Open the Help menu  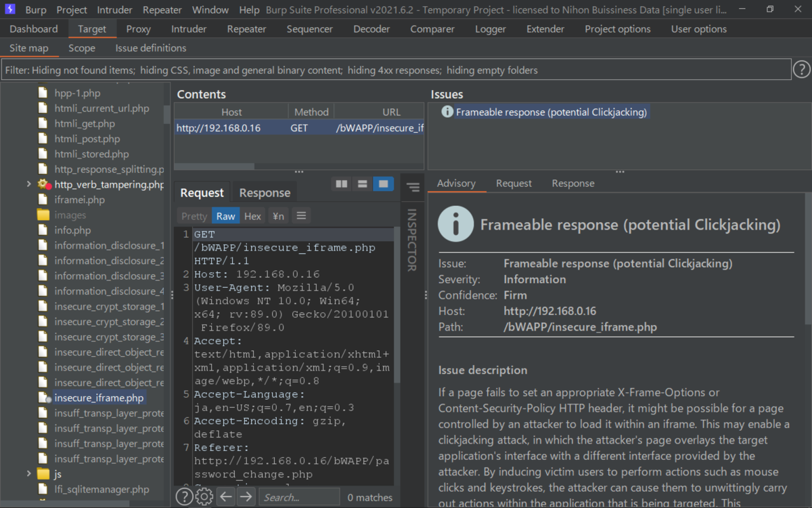click(x=249, y=9)
